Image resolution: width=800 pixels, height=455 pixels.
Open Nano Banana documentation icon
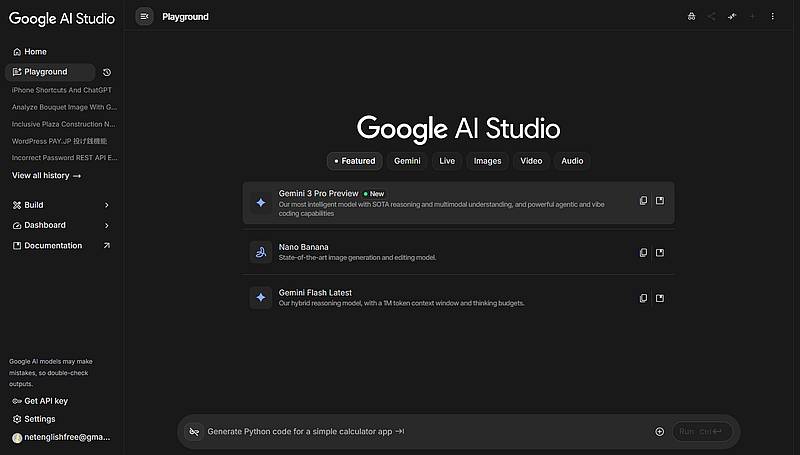tap(660, 252)
